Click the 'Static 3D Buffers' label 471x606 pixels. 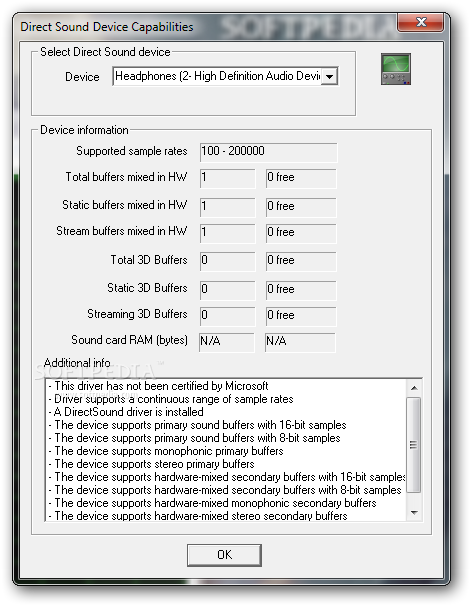coord(147,288)
